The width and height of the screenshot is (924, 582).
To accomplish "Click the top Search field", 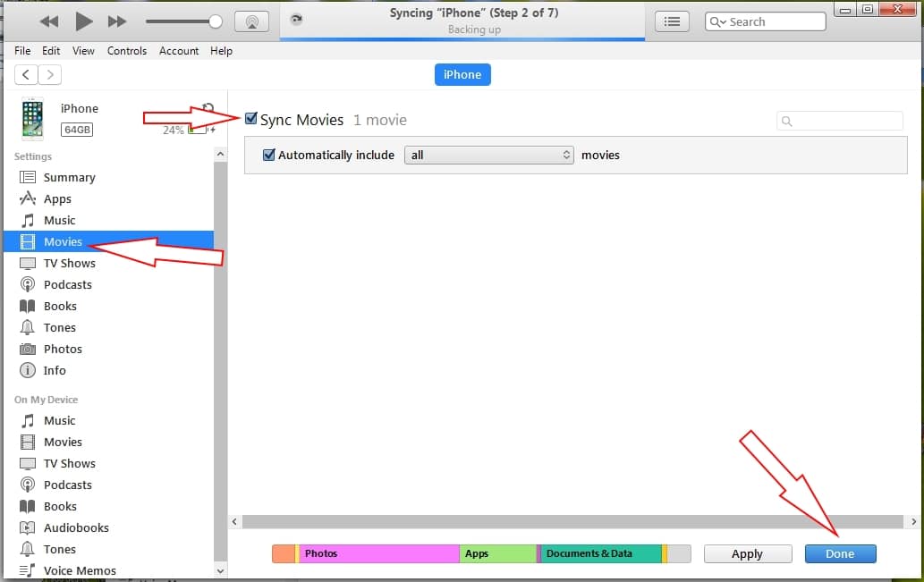I will point(765,21).
